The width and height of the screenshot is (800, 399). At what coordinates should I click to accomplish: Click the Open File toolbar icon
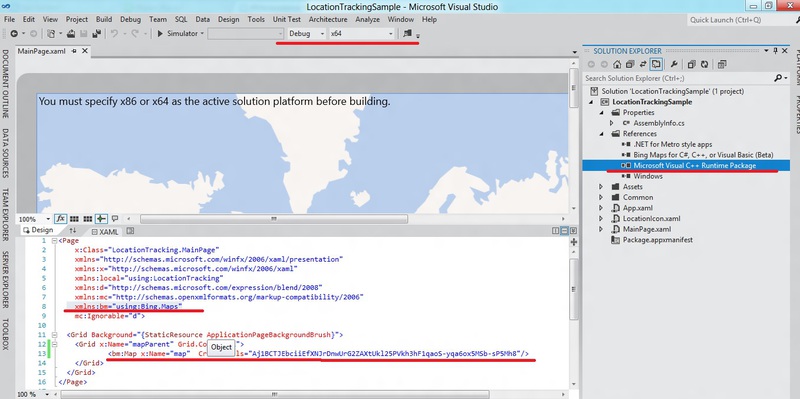point(71,33)
